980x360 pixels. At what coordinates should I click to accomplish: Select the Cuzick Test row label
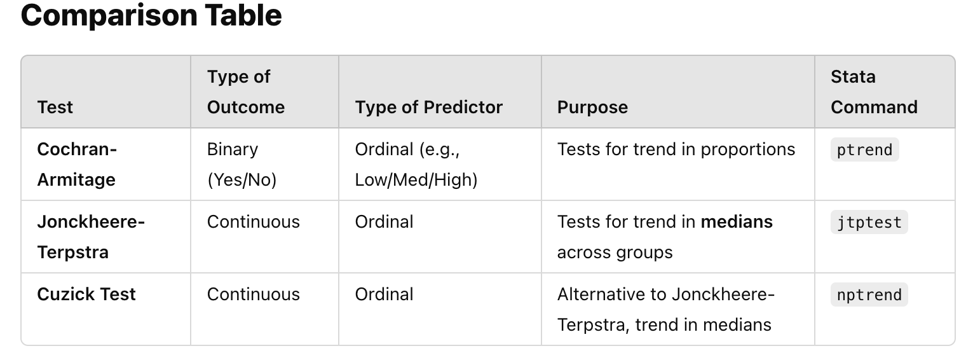point(86,294)
